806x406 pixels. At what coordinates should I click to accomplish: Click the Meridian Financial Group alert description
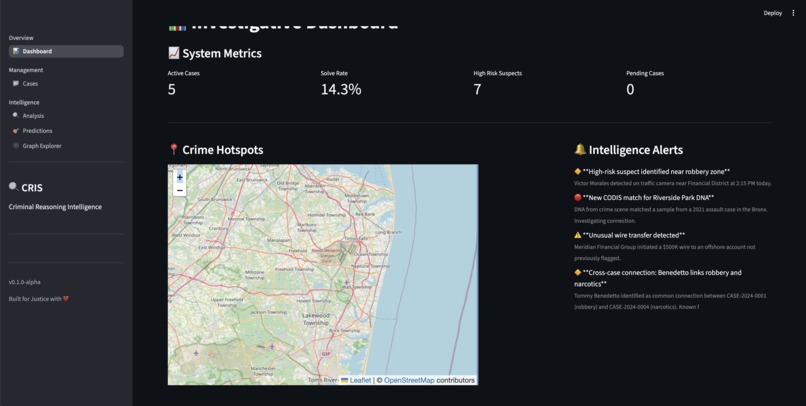point(665,252)
